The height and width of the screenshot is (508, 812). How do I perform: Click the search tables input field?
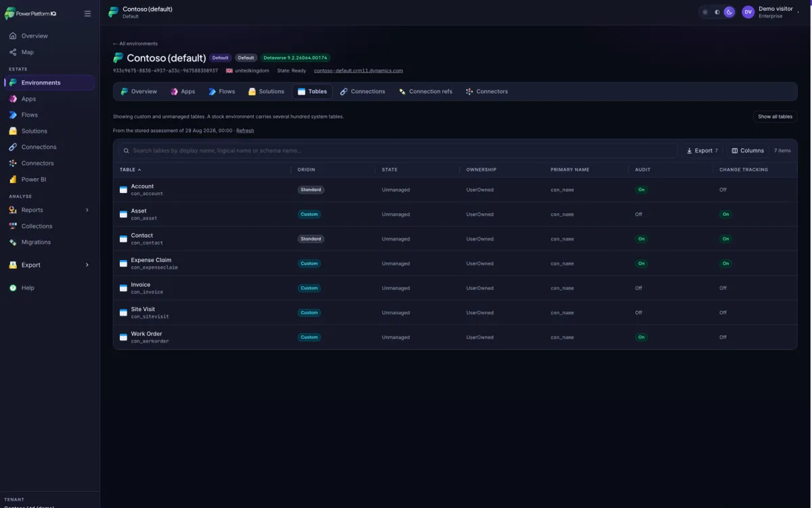[398, 150]
